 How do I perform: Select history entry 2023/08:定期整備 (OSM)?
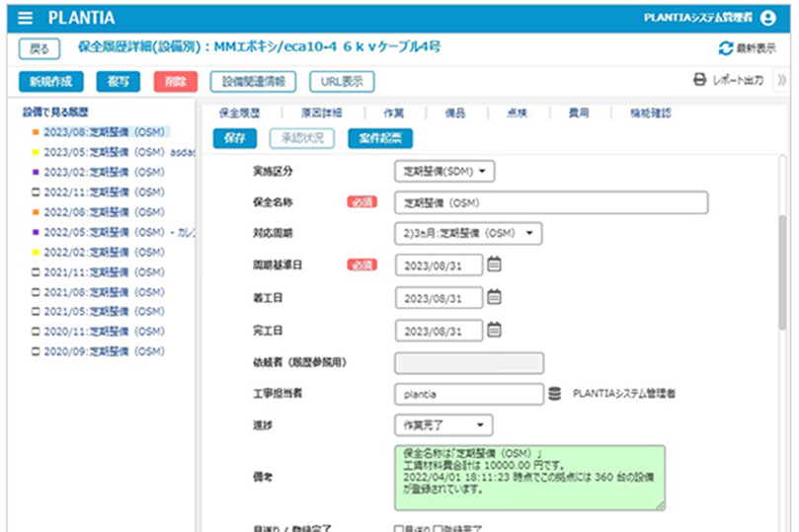click(105, 132)
